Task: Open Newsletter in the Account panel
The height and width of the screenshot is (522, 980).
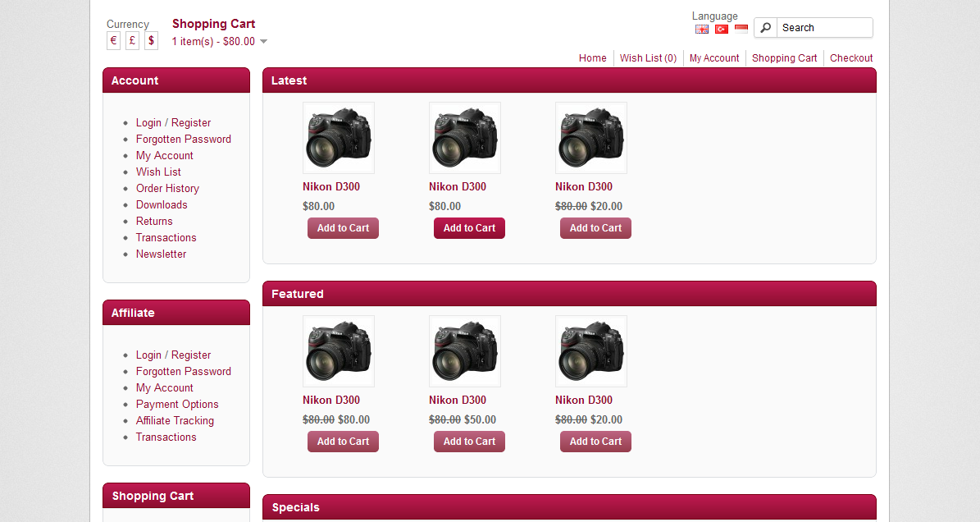Action: [x=162, y=254]
